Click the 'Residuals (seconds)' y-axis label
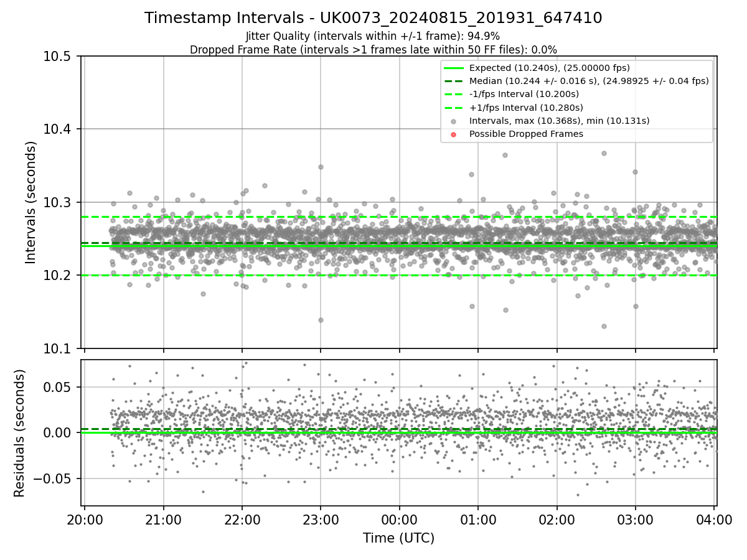This screenshot has height=560, width=747. point(19,433)
